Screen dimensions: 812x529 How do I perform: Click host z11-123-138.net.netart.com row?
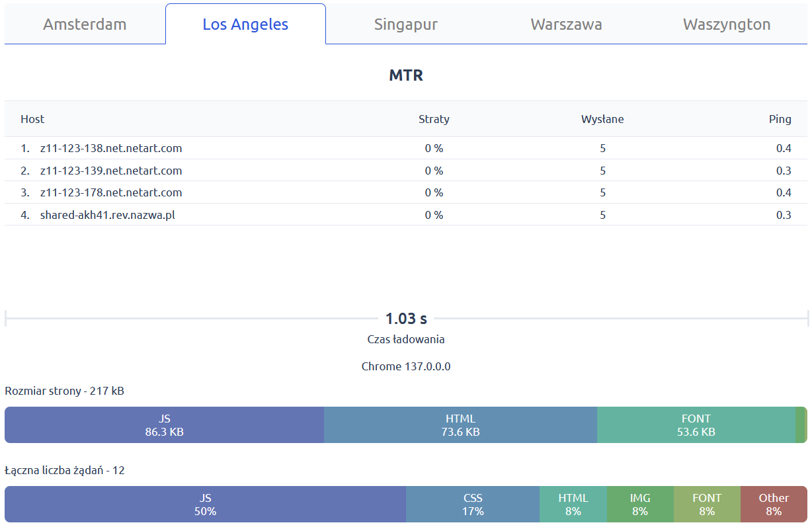tap(110, 148)
